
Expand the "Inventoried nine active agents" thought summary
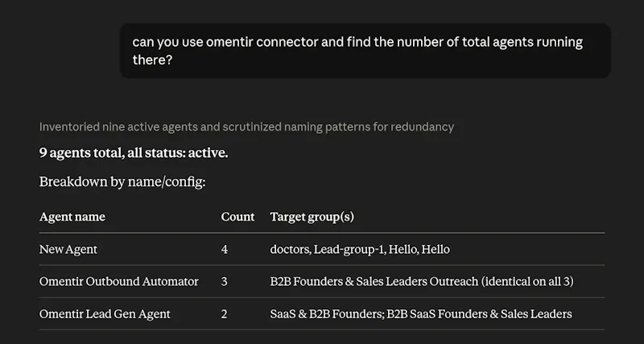coord(246,127)
